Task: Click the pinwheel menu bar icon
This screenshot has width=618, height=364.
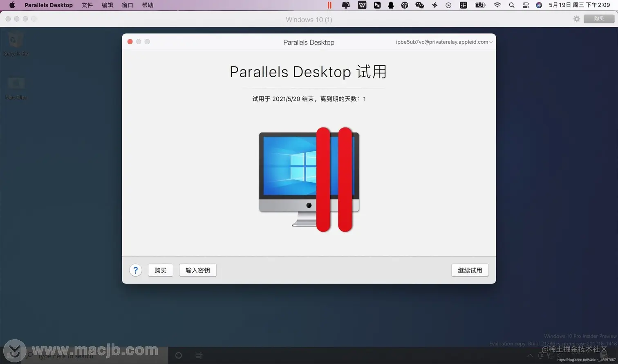Action: (434, 5)
